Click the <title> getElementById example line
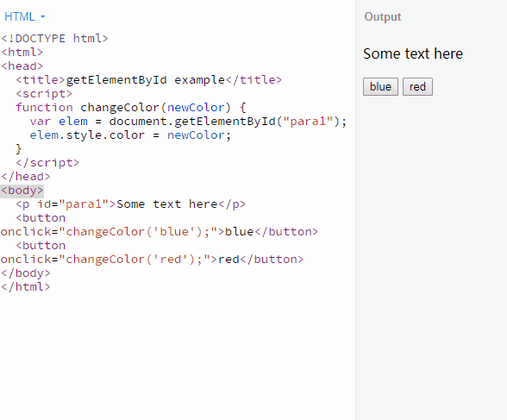 point(148,80)
